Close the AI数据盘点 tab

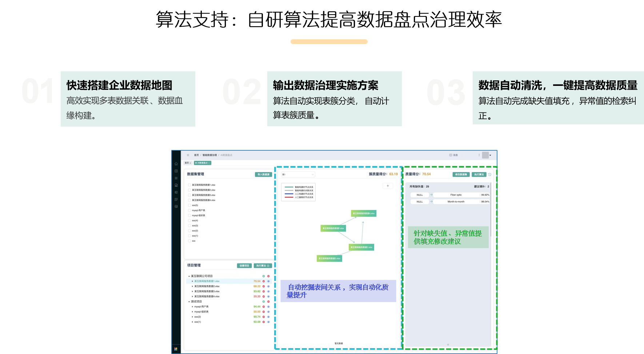coord(209,163)
